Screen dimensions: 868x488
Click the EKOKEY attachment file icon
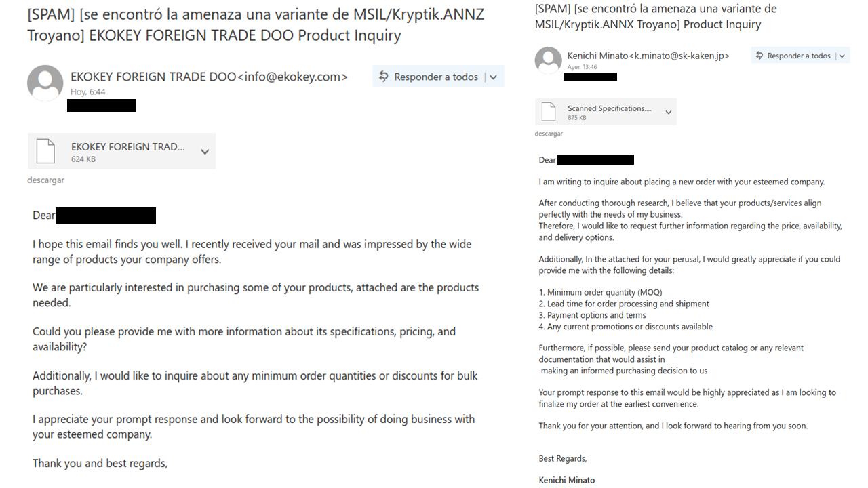tap(45, 150)
